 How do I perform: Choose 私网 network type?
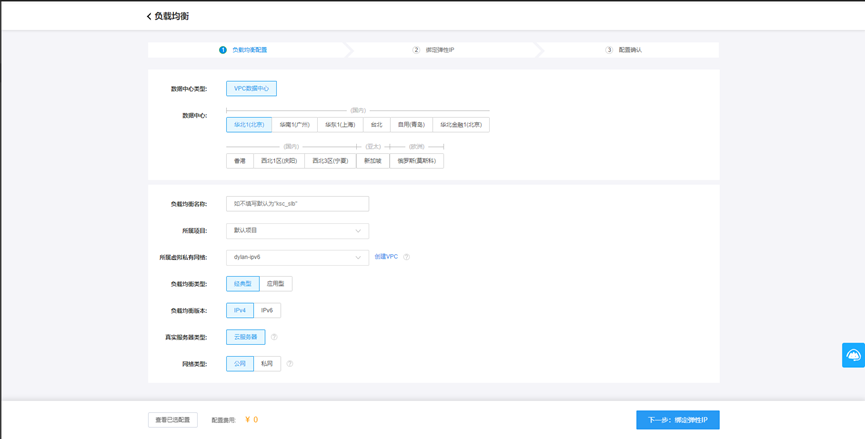[x=267, y=364]
